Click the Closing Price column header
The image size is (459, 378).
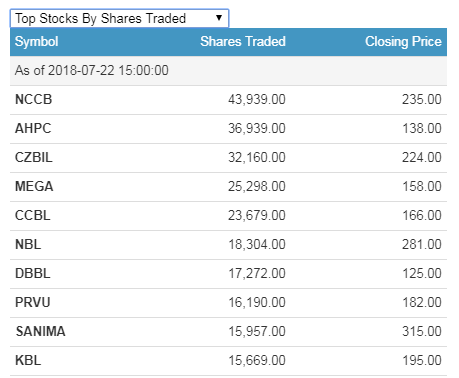click(x=403, y=42)
